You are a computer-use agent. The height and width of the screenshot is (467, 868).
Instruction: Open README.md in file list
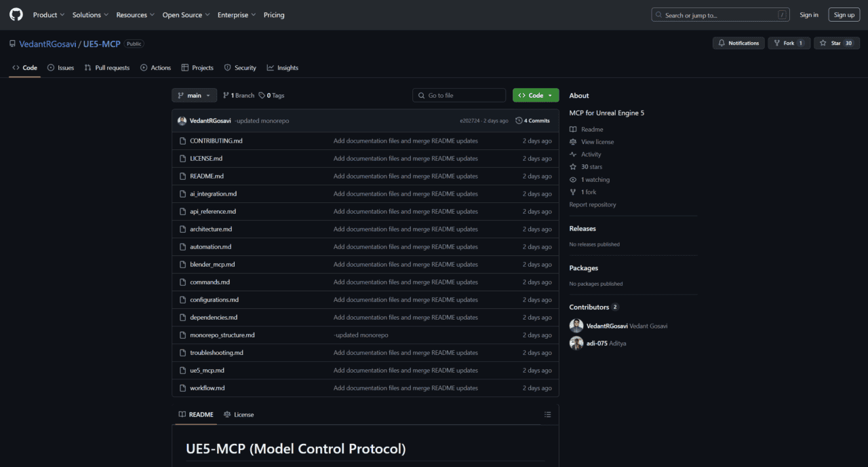click(x=207, y=176)
